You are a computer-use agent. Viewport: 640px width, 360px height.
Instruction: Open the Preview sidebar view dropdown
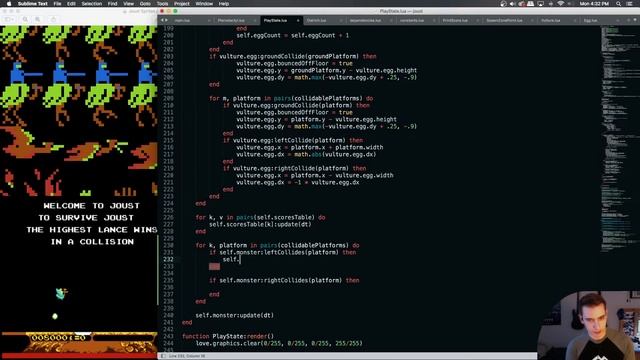click(9, 19)
